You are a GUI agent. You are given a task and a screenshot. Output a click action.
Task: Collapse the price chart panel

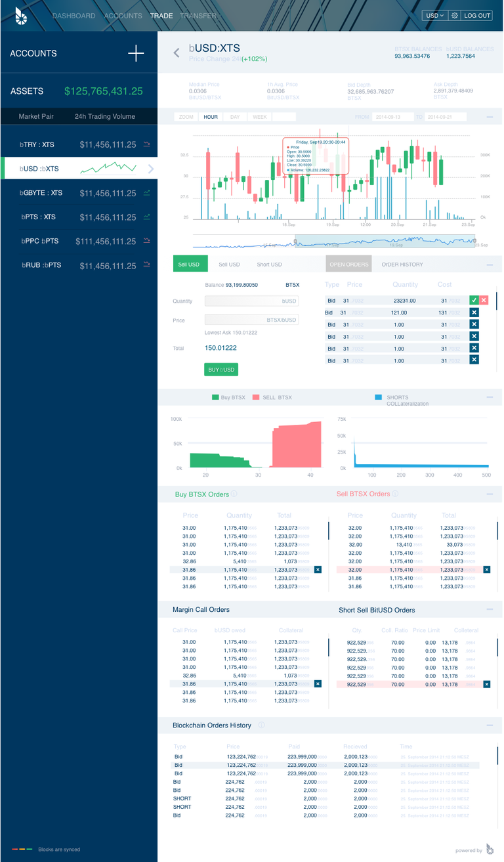click(x=490, y=117)
